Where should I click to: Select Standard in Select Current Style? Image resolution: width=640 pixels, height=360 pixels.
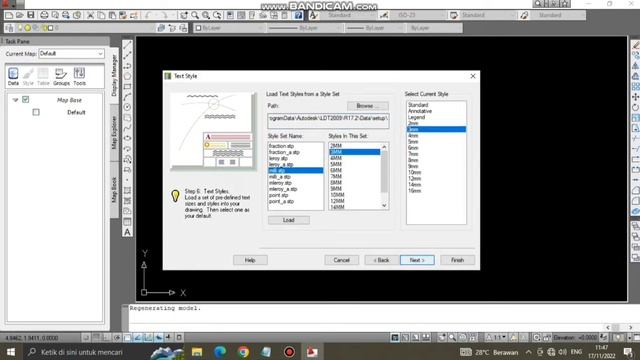418,105
